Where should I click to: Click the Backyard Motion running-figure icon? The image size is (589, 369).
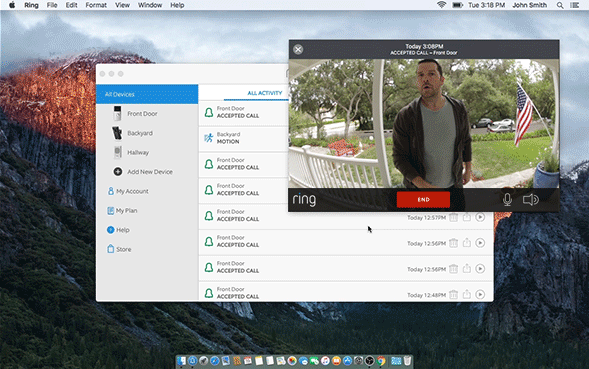pos(208,138)
